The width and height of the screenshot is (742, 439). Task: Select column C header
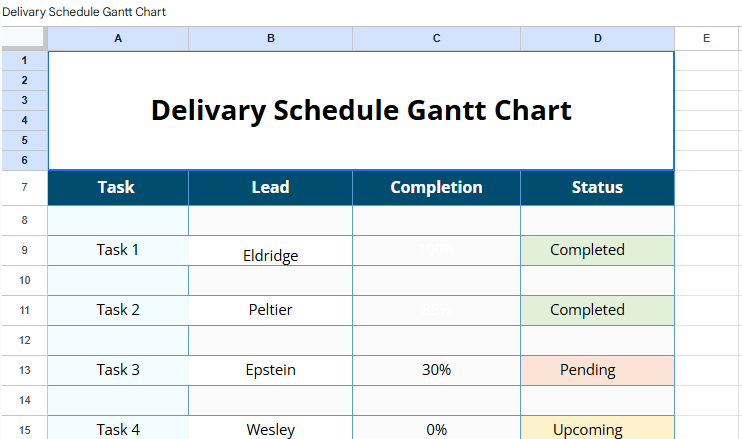pos(436,38)
